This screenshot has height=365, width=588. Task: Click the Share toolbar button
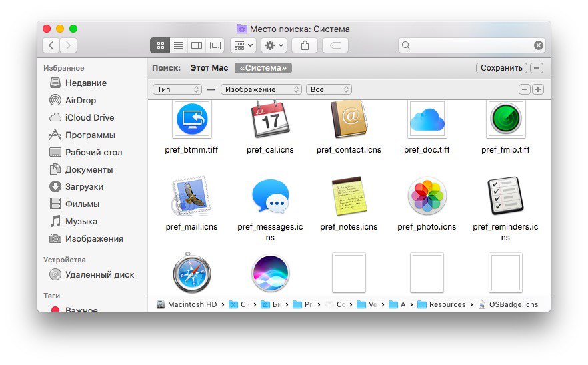point(305,45)
